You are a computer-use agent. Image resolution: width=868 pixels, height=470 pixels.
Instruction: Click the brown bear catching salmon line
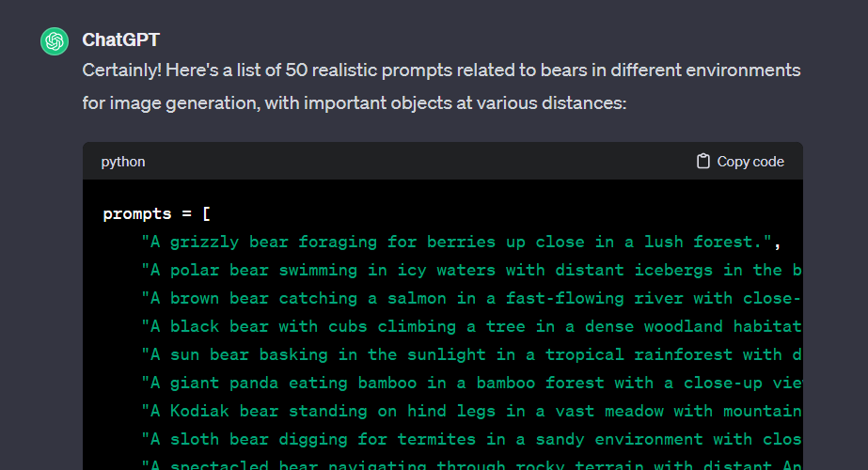[x=472, y=298]
